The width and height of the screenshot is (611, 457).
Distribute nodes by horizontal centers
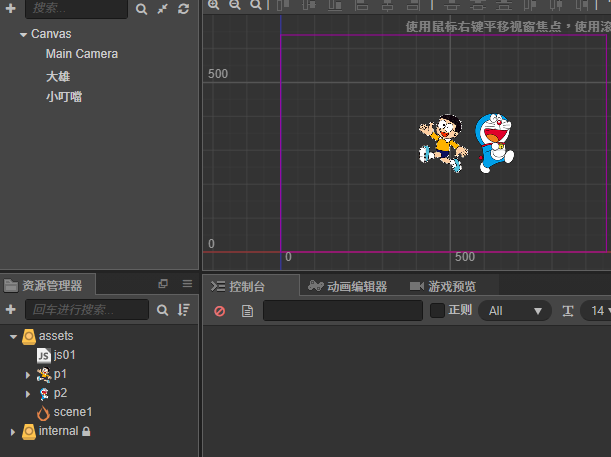(556, 5)
